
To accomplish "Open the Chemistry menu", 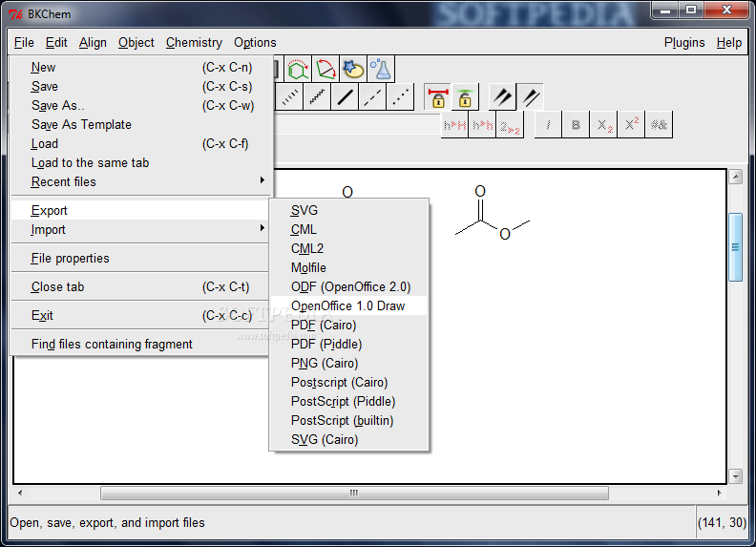I will point(194,42).
